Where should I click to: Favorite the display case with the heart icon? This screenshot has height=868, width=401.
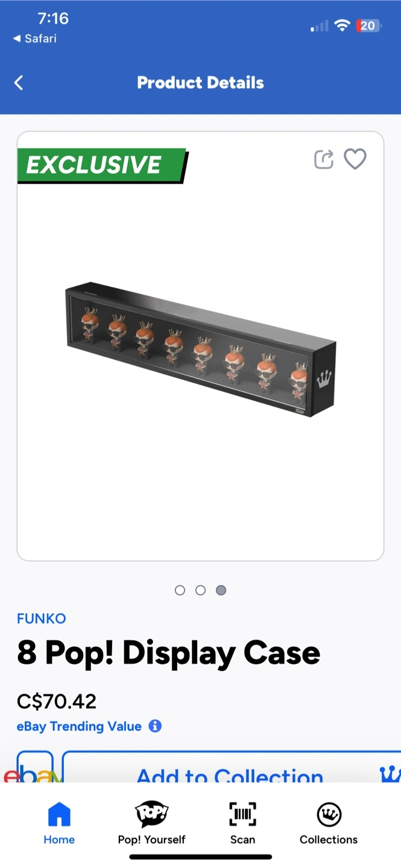click(x=355, y=159)
